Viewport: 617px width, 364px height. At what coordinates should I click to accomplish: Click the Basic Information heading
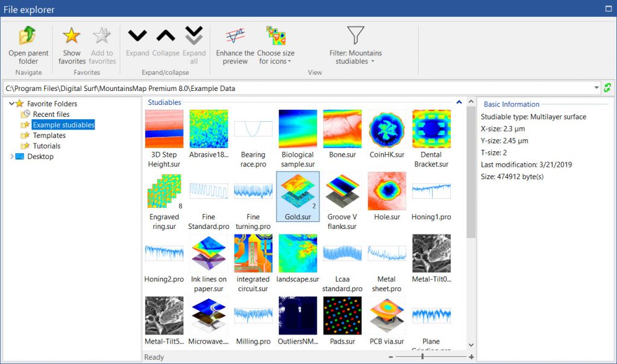coord(512,104)
